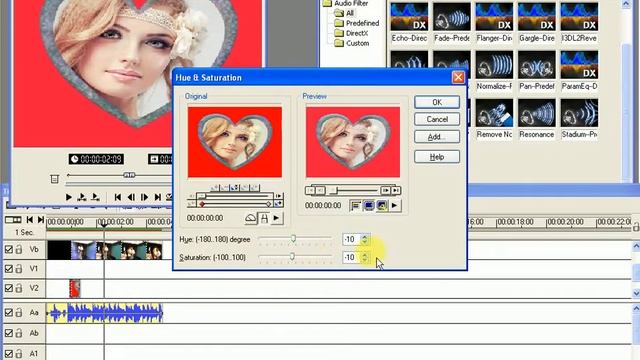640x360 pixels.
Task: Select the red clip on track V2
Action: point(75,289)
